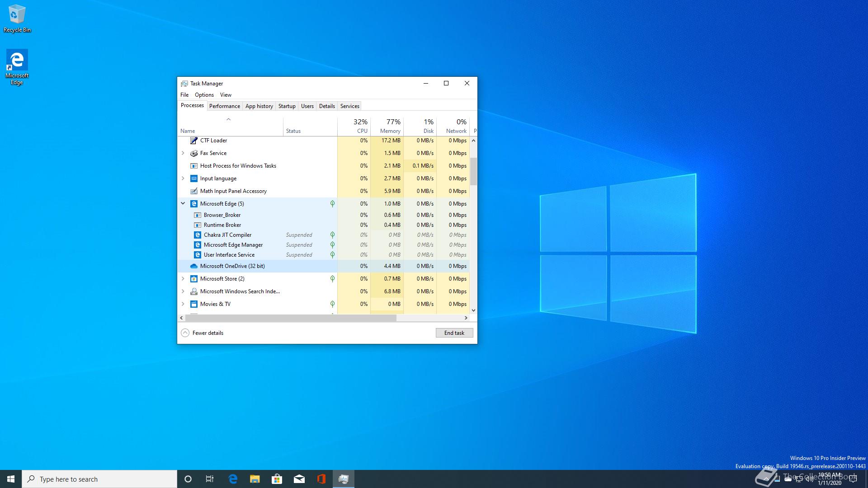This screenshot has height=488, width=868.
Task: Click the Movies & TV process icon
Action: [193, 304]
